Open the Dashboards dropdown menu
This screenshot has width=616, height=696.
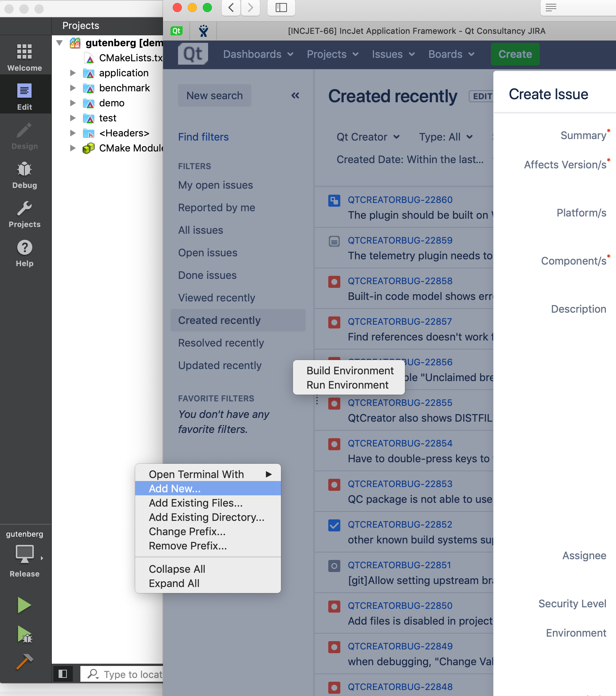pyautogui.click(x=258, y=54)
